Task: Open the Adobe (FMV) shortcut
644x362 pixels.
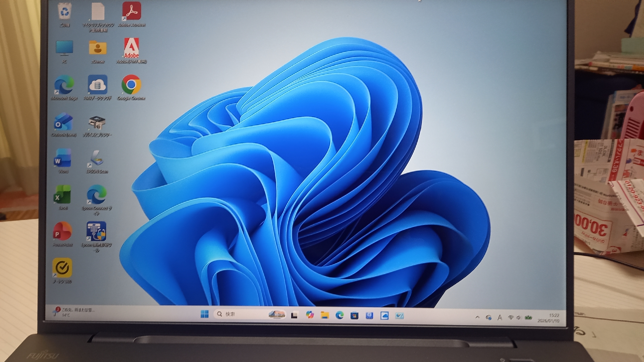Action: pos(131,51)
